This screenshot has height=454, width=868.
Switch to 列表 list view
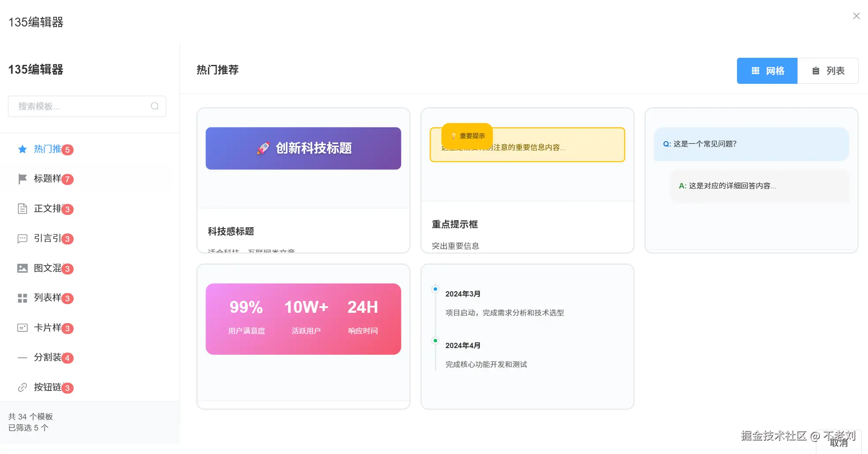coord(828,71)
